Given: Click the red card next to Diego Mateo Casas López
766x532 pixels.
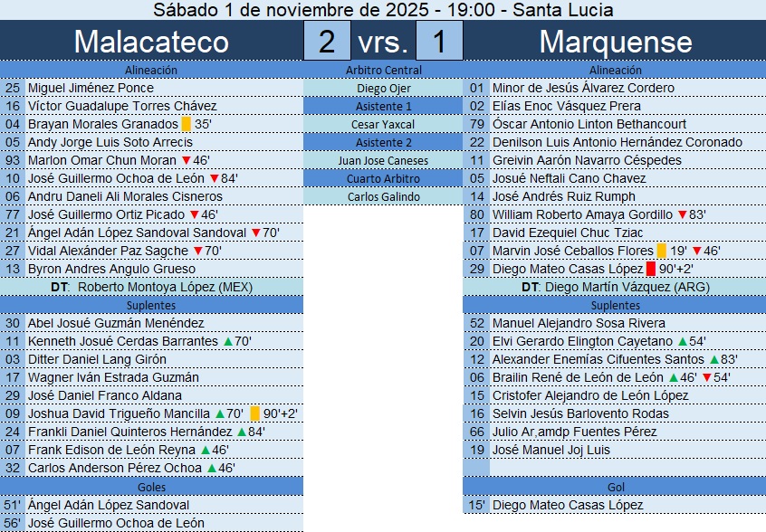Looking at the screenshot, I should 650,269.
